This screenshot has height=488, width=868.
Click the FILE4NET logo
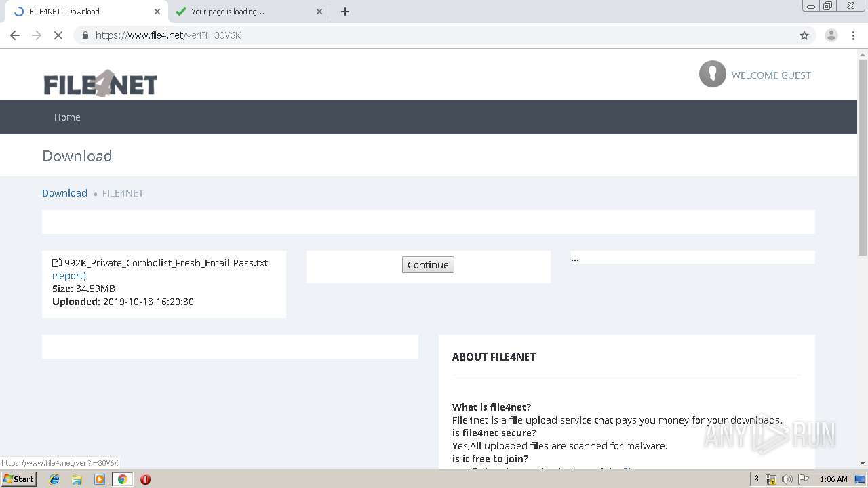pyautogui.click(x=100, y=83)
